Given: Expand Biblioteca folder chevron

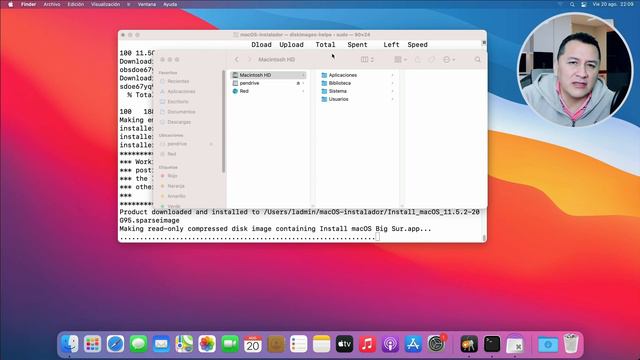Looking at the screenshot, I should pyautogui.click(x=393, y=83).
